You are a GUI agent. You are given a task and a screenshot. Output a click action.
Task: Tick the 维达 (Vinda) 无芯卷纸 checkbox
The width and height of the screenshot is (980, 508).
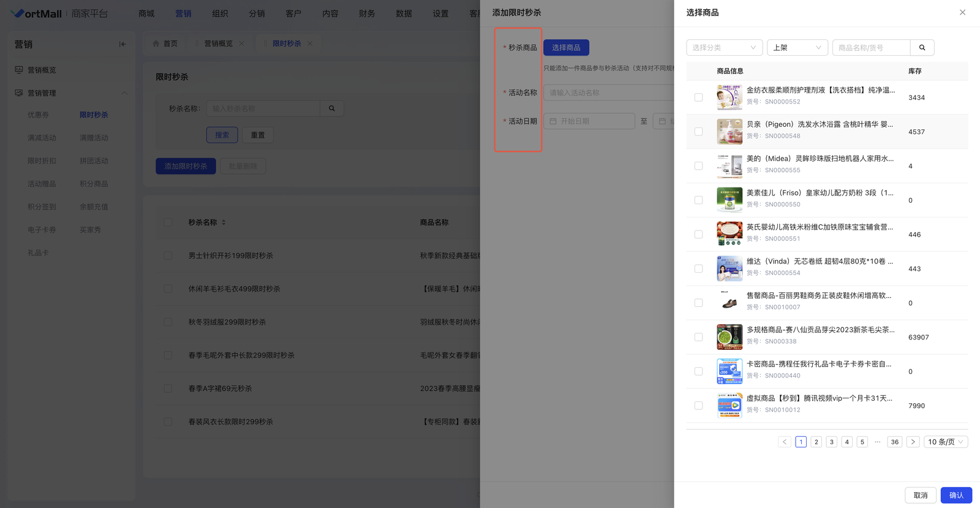tap(698, 269)
